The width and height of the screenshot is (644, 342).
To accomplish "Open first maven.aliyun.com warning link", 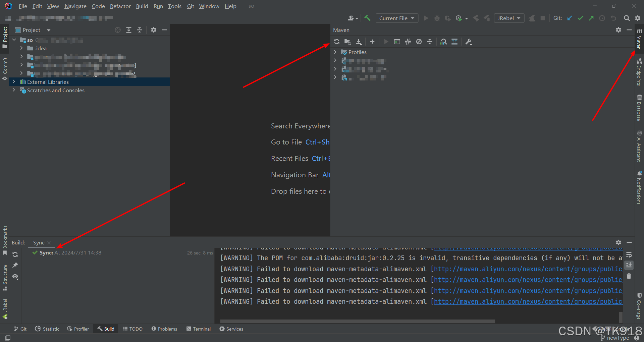I will (x=528, y=269).
